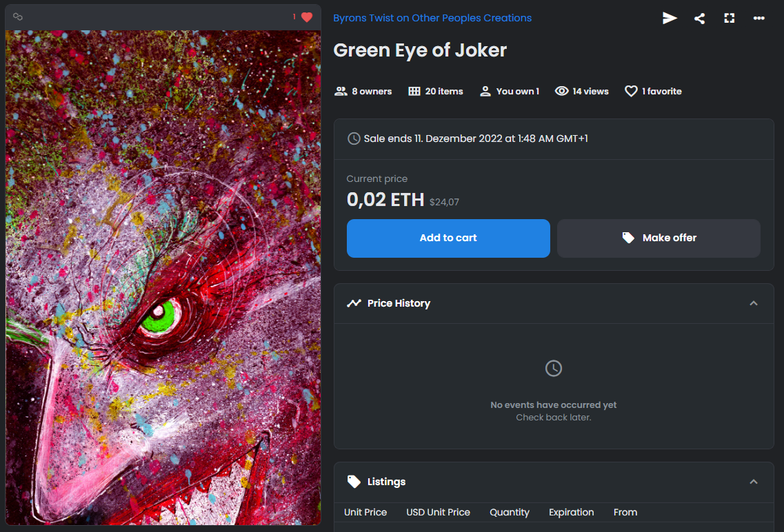Collapse the Listings section chevron
This screenshot has width=784, height=532.
[x=754, y=482]
